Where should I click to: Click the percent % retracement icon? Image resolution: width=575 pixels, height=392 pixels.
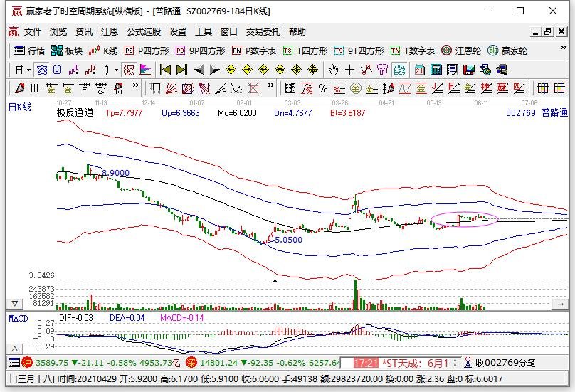323,88
